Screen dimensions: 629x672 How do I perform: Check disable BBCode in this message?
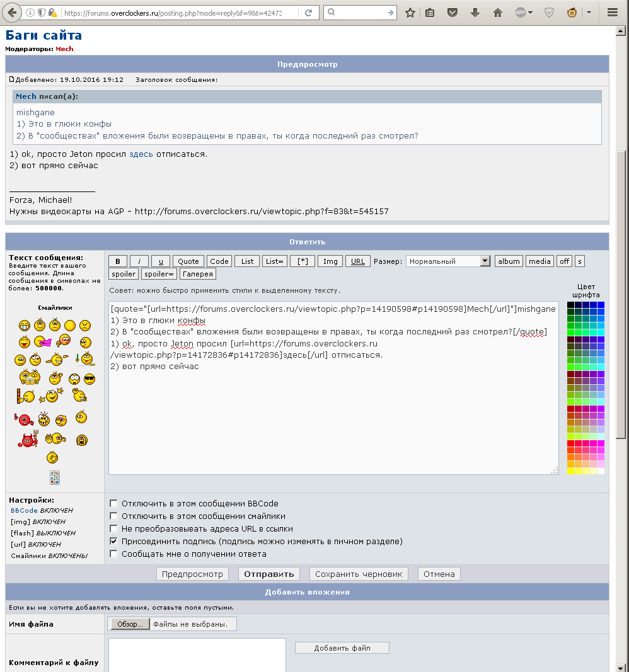point(113,504)
